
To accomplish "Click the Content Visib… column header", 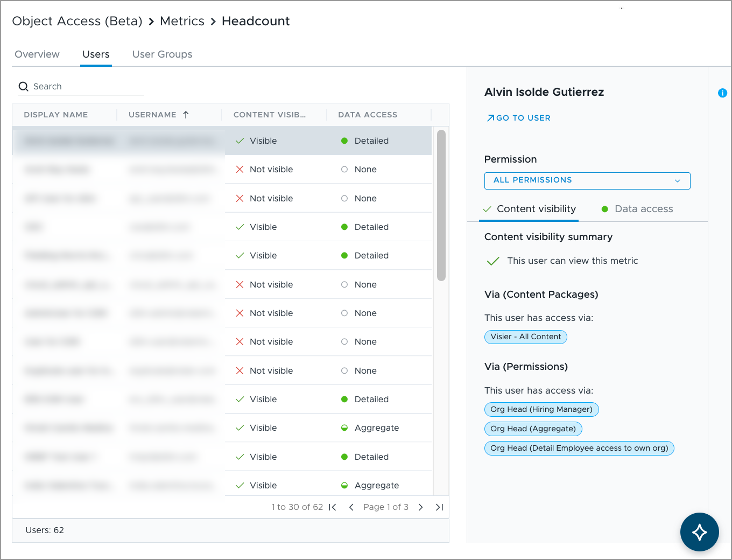I will click(x=270, y=115).
